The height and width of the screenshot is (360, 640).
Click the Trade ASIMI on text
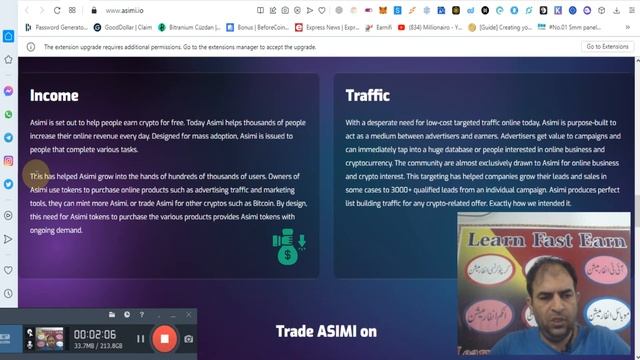click(x=326, y=331)
